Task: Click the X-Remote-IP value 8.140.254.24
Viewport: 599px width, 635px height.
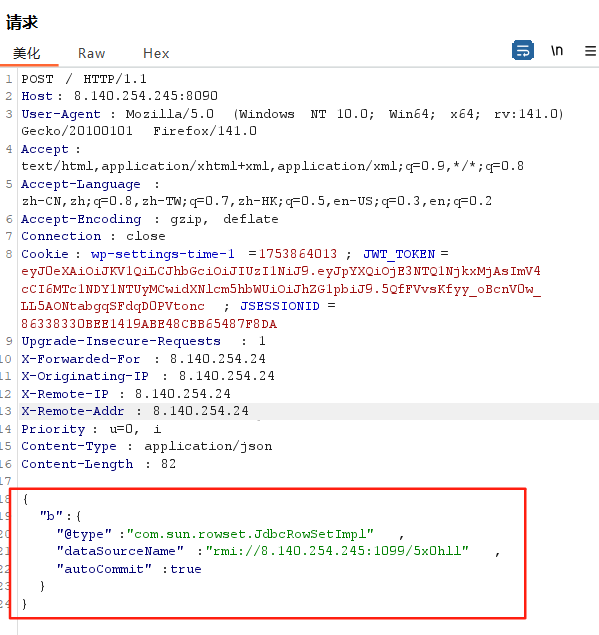Action: click(x=183, y=394)
